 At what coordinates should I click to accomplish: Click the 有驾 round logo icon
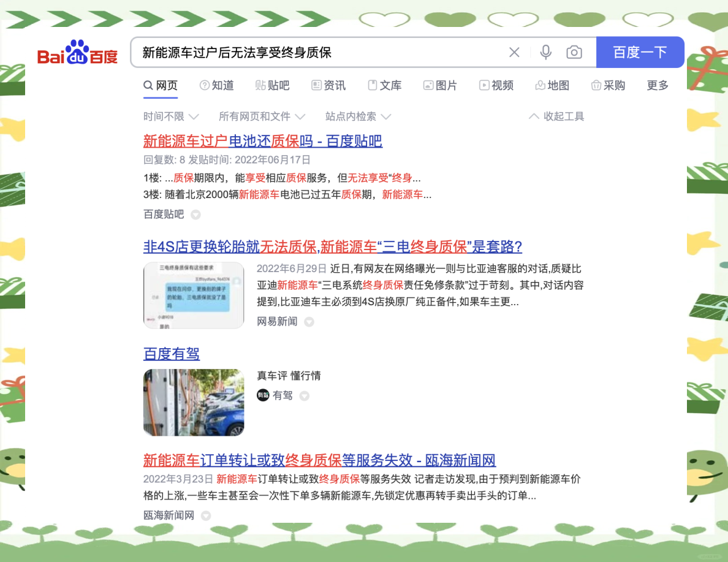[263, 395]
